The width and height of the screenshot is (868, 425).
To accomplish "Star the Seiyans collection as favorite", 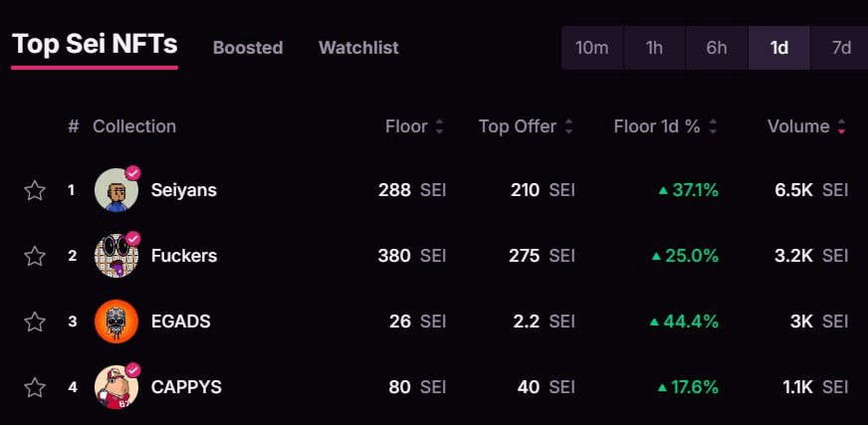I will click(x=34, y=190).
